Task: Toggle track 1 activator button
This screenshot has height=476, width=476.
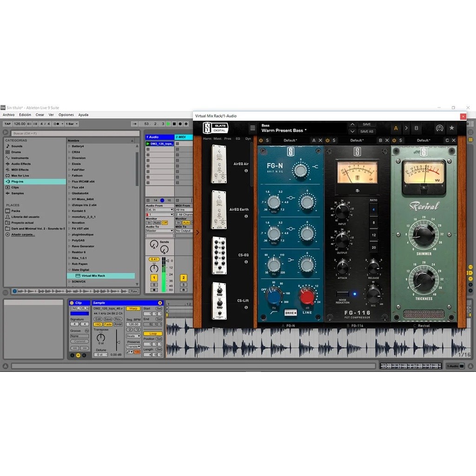Action: tap(154, 278)
